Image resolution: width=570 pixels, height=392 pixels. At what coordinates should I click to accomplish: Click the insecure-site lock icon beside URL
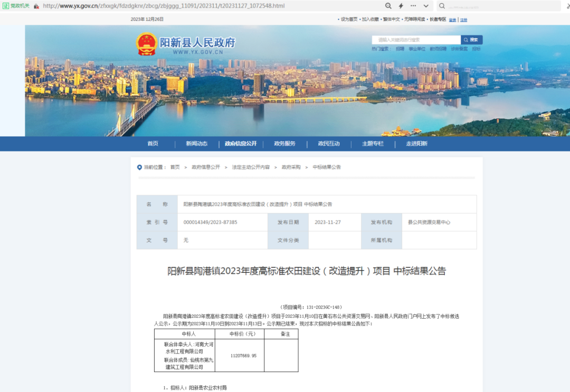(x=36, y=6)
